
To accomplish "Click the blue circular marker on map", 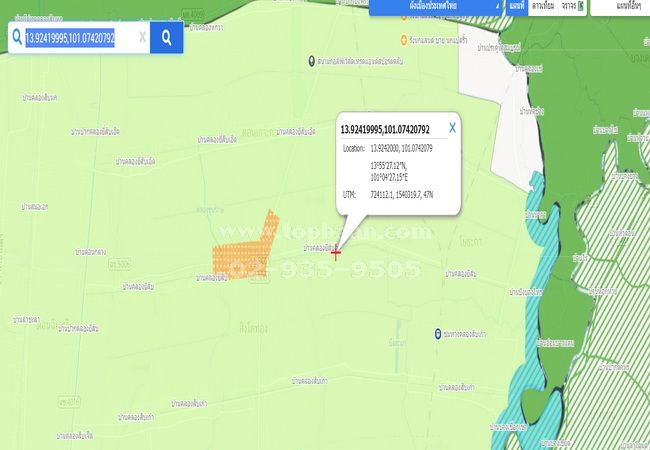I will (438, 334).
